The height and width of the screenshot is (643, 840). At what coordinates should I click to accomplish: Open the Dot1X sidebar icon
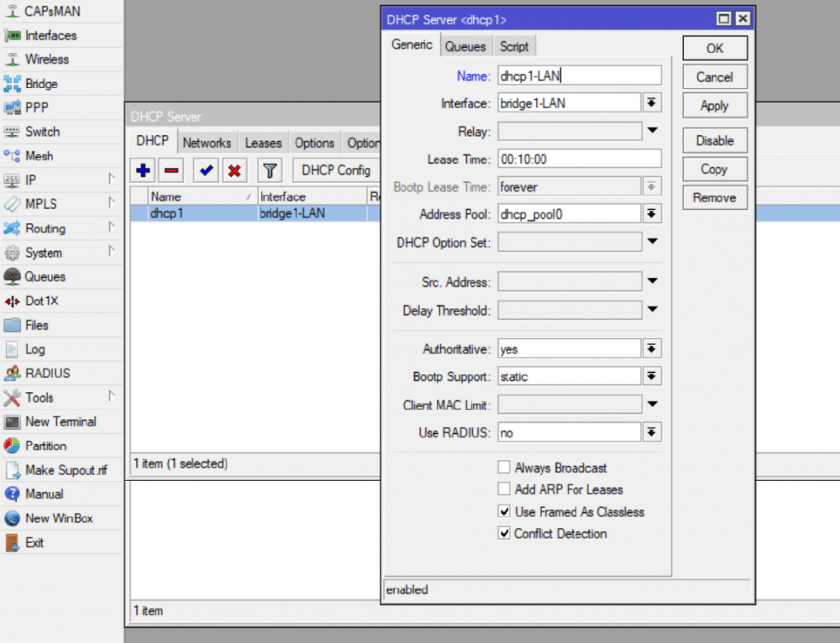pos(13,301)
